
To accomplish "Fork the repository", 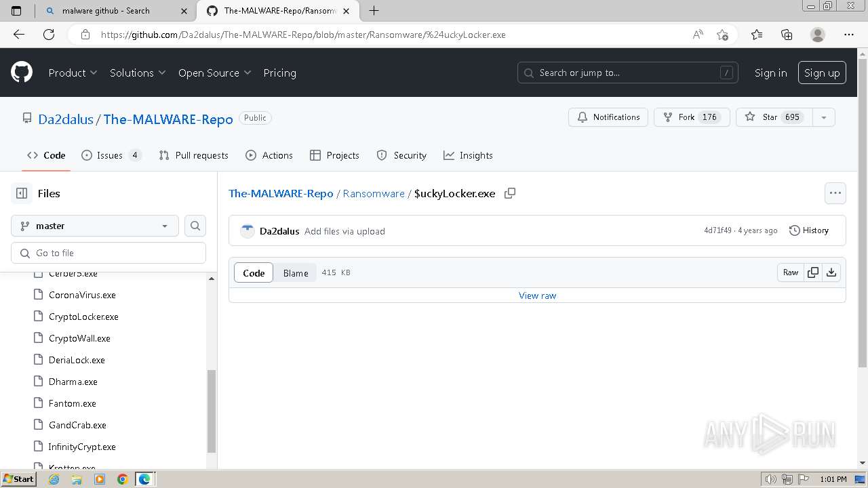I will click(x=692, y=117).
